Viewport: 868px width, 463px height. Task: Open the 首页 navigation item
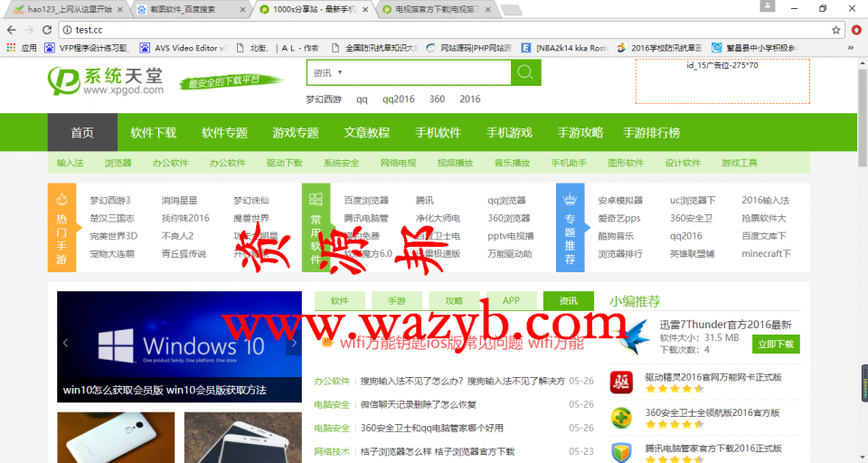pyautogui.click(x=82, y=132)
